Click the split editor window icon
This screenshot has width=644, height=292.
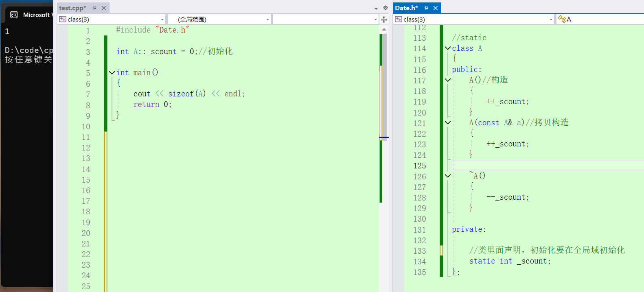(x=384, y=20)
